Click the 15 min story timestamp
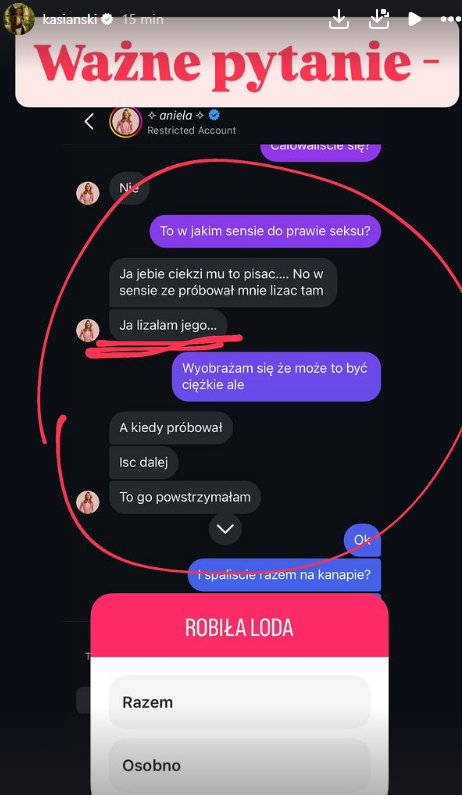 click(x=143, y=19)
